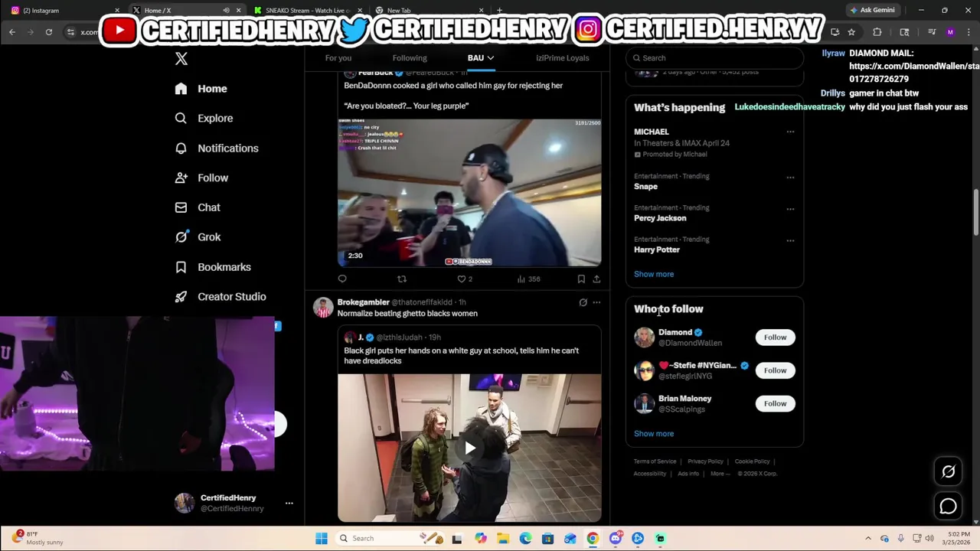Open the Accessibility footer link
980x551 pixels.
pos(650,474)
